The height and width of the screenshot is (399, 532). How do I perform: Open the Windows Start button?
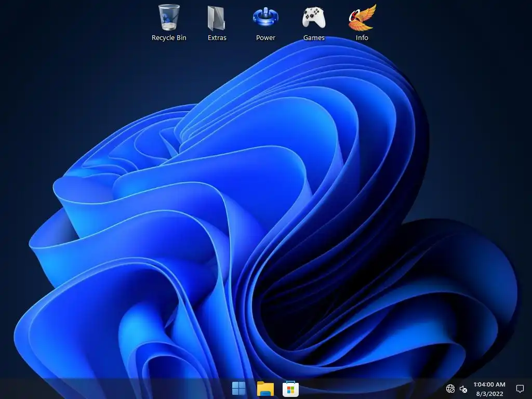(238, 389)
